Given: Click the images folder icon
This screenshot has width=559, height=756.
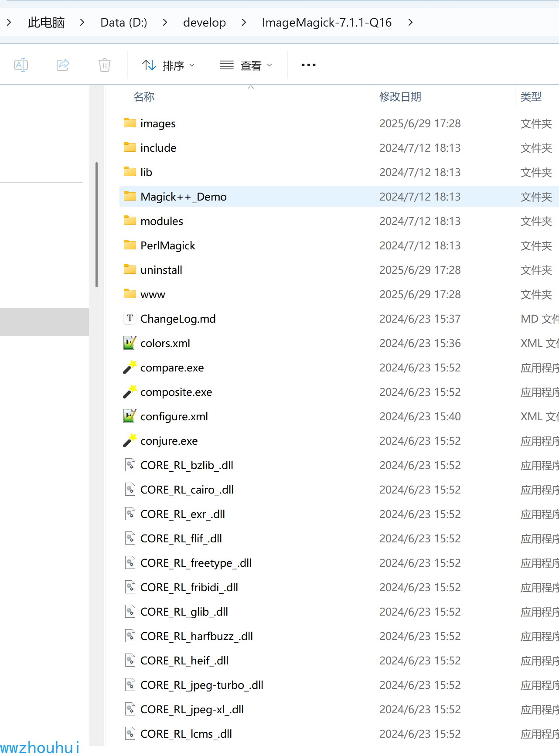Looking at the screenshot, I should click(130, 123).
